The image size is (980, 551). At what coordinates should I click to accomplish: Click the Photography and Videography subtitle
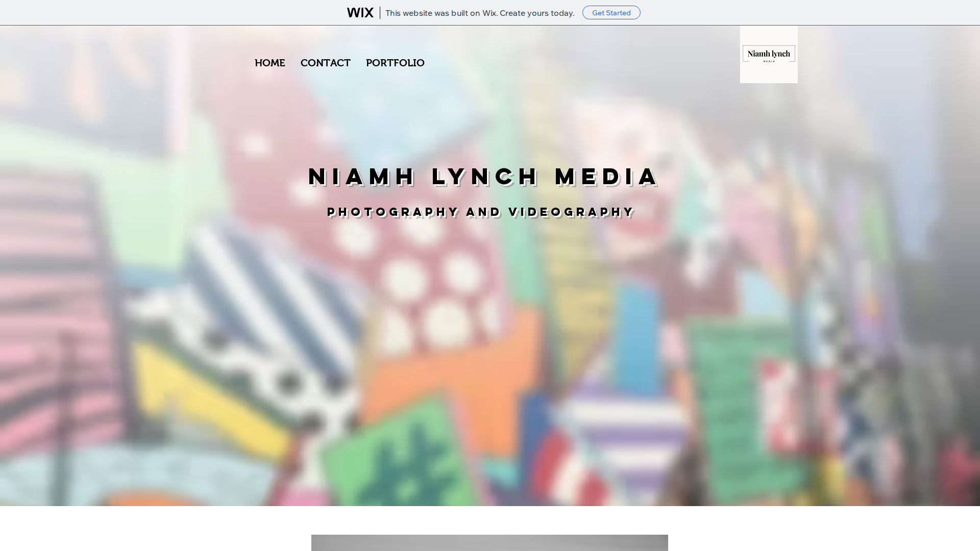click(x=481, y=212)
